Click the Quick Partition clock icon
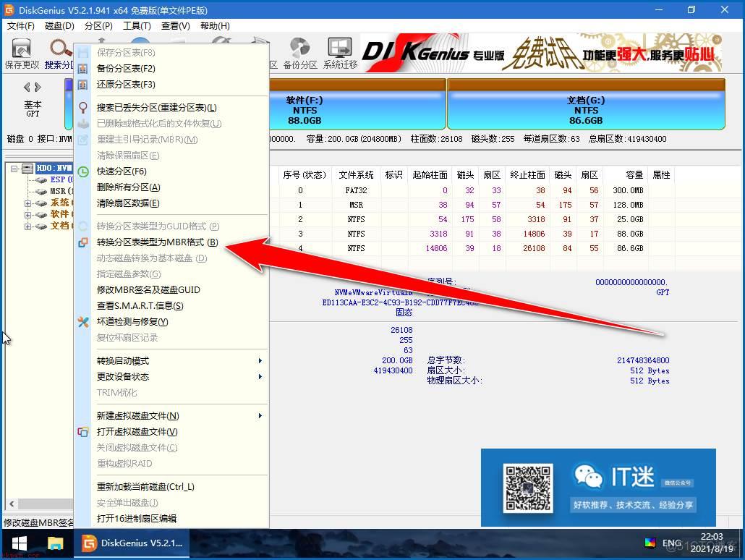The image size is (745, 560). [x=83, y=171]
